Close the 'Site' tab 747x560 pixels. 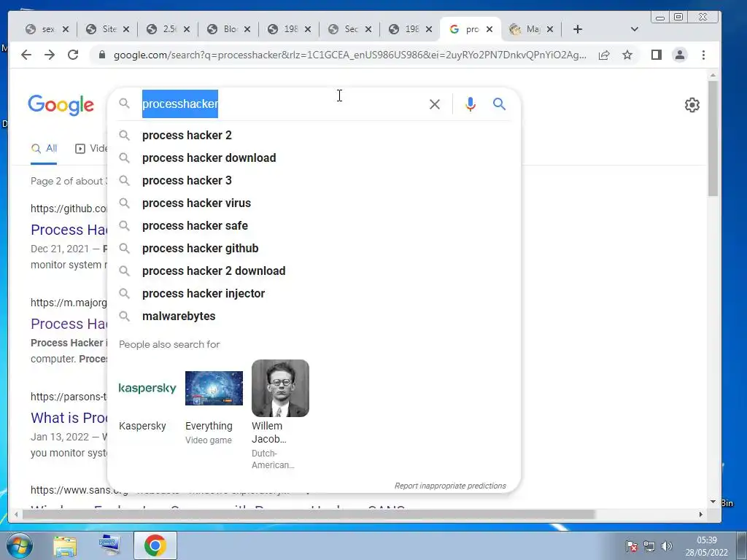pos(126,29)
